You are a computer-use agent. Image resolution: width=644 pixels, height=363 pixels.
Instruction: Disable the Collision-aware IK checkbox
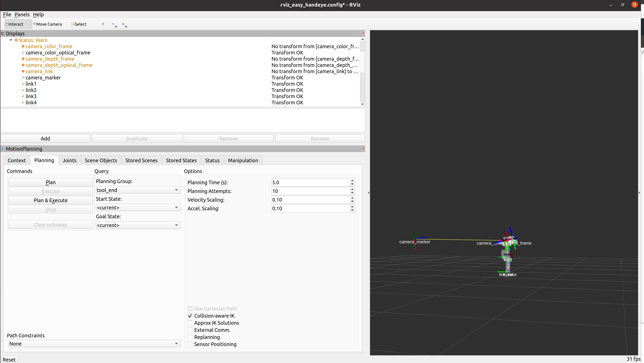pyautogui.click(x=190, y=316)
